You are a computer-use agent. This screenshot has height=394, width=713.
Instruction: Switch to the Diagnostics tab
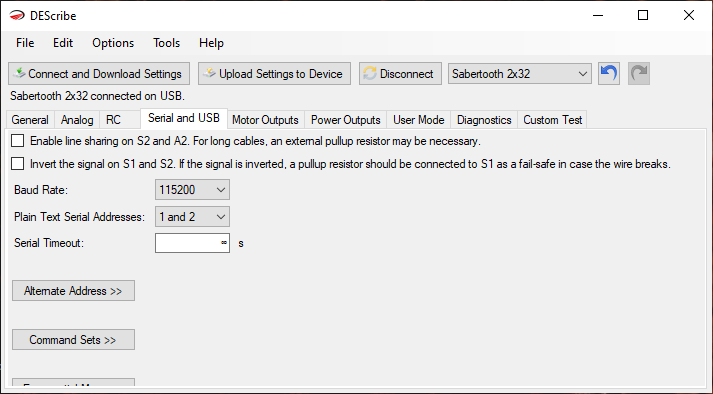coord(484,120)
